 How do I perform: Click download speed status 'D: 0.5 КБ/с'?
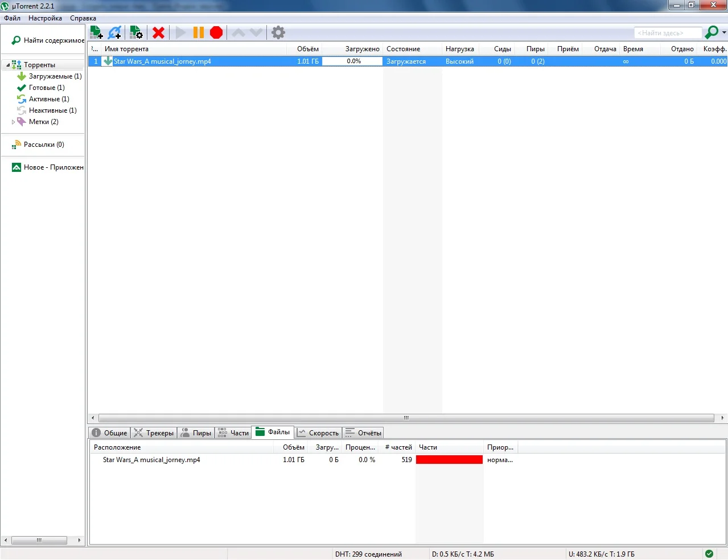[463, 554]
